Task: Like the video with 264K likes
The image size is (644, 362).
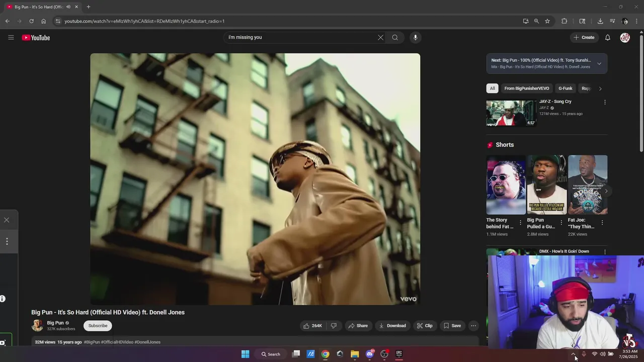Action: (x=312, y=326)
